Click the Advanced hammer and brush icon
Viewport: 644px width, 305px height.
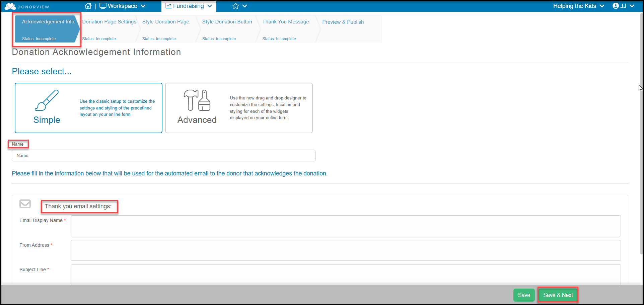(x=197, y=100)
